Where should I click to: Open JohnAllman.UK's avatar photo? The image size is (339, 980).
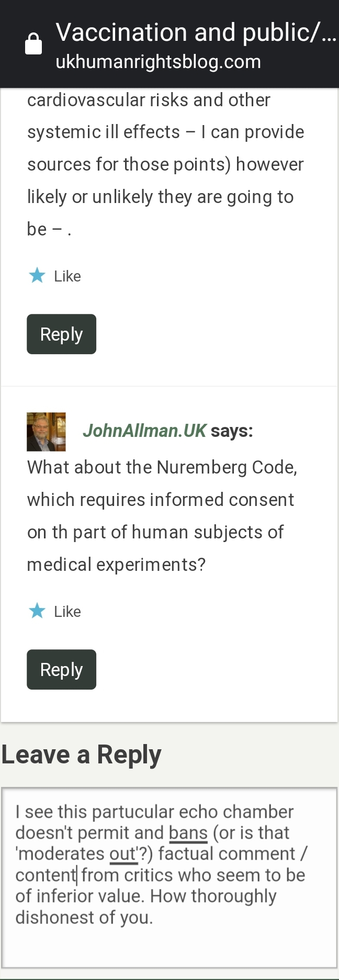coord(46,432)
